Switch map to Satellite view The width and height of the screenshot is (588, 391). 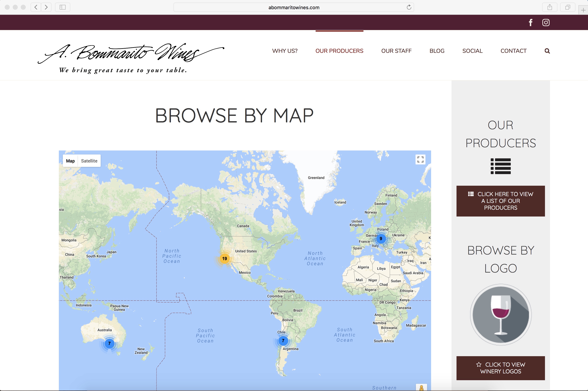pyautogui.click(x=89, y=161)
